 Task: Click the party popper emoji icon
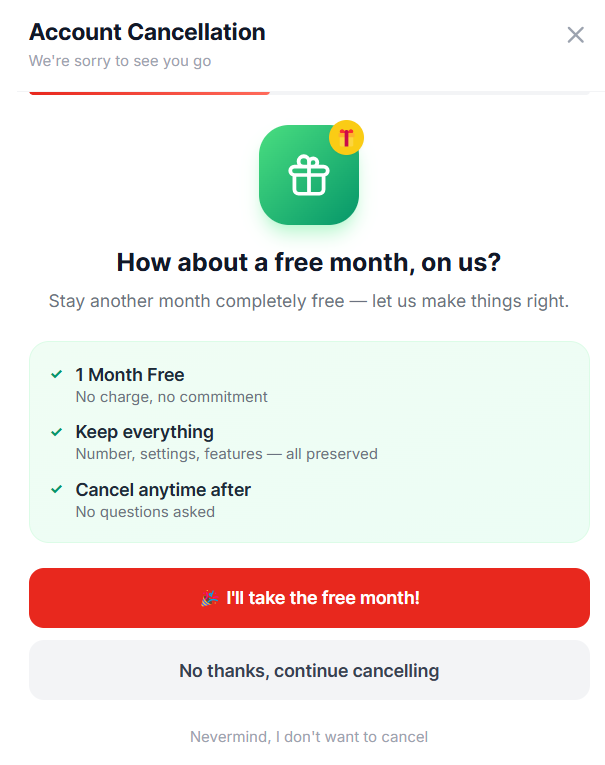[x=209, y=598]
